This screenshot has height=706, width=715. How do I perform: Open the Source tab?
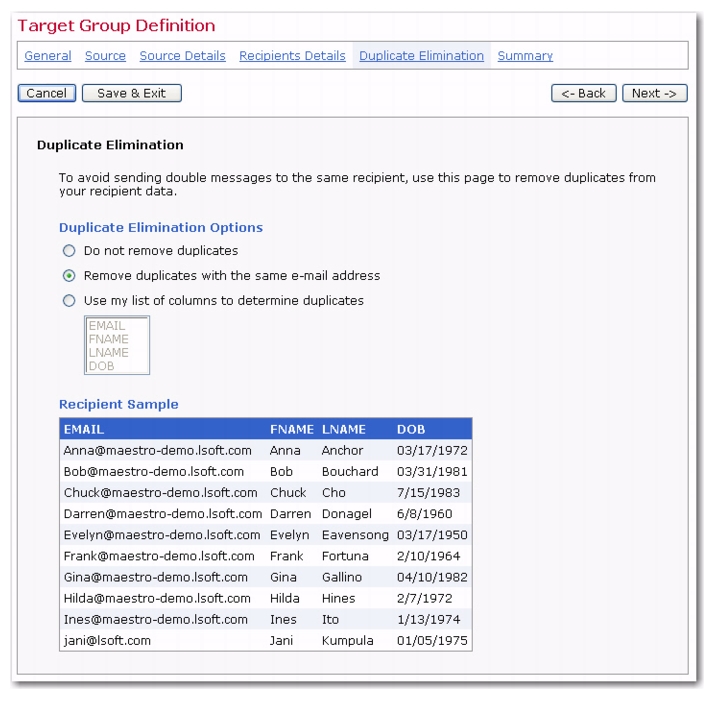pos(105,56)
